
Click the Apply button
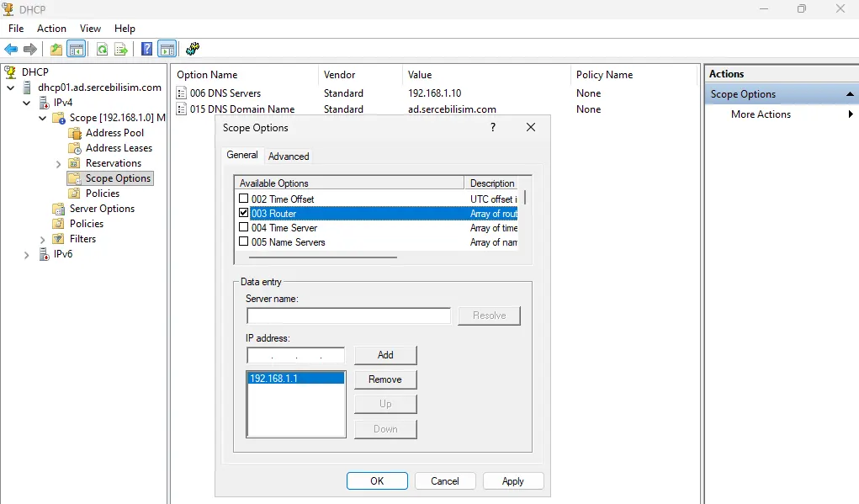click(512, 481)
